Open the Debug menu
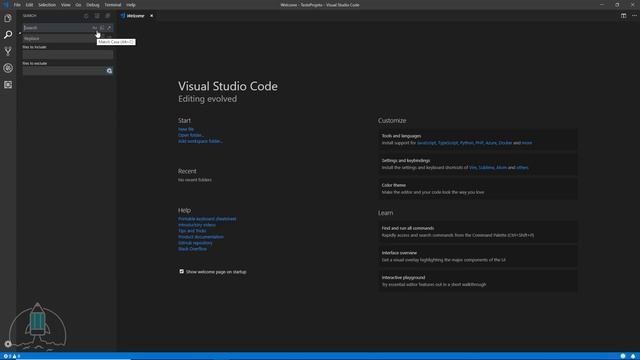 tap(93, 5)
